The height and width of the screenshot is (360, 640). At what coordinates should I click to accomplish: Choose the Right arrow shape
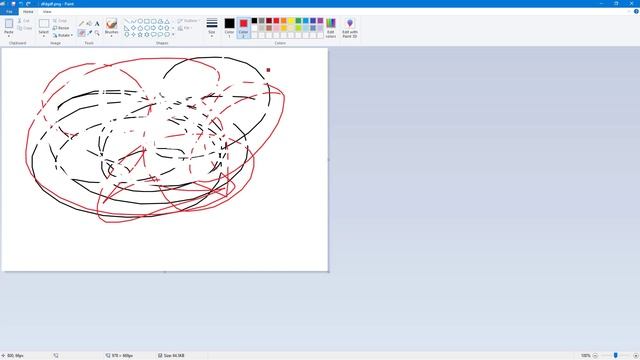pos(153,28)
